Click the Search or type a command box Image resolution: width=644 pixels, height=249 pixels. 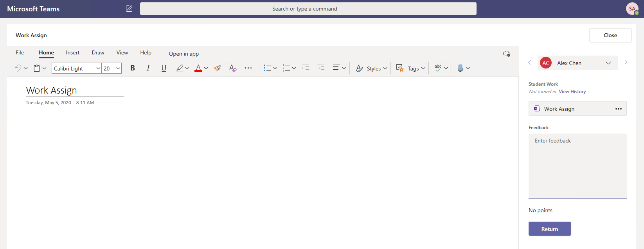pyautogui.click(x=308, y=9)
